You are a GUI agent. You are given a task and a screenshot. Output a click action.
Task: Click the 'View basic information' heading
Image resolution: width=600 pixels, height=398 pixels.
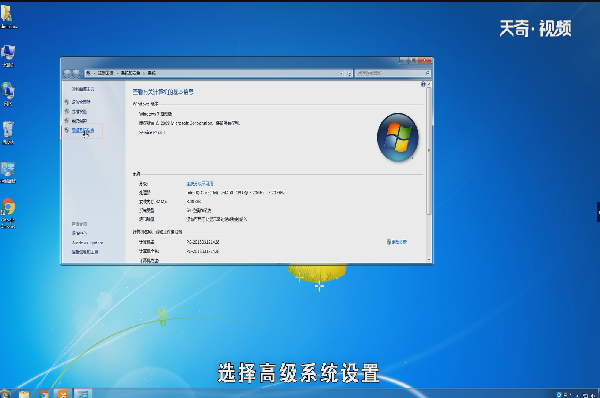163,92
